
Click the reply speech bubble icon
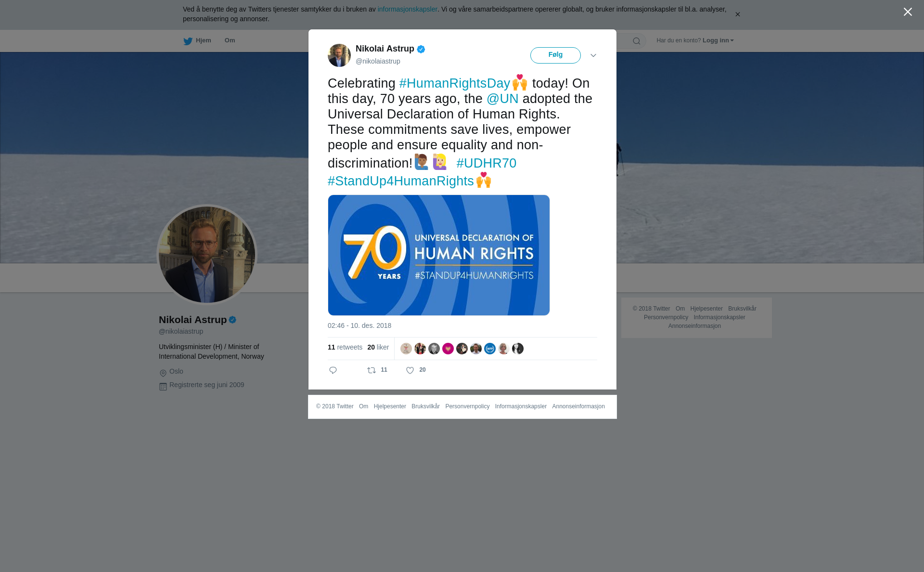pos(333,370)
